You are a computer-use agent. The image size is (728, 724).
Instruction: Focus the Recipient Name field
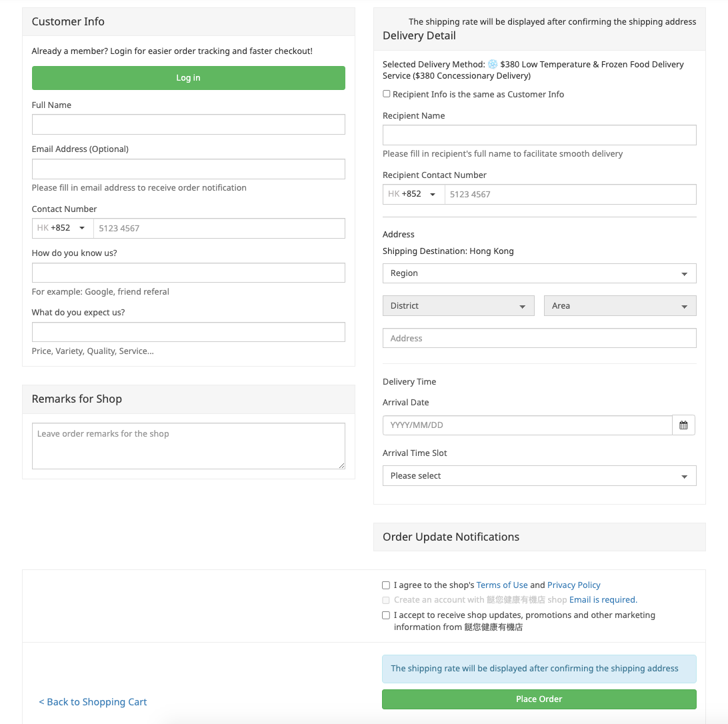539,135
